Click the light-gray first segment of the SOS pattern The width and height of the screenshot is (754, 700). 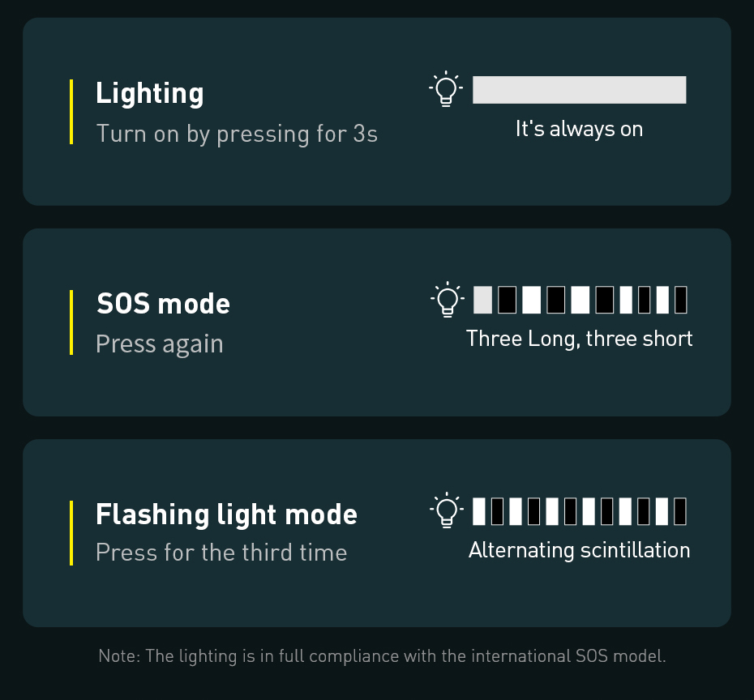click(482, 300)
